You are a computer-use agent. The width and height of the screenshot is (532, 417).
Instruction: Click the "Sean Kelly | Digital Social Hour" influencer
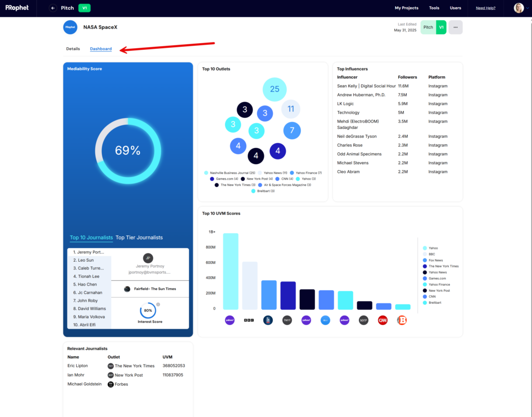click(x=366, y=86)
